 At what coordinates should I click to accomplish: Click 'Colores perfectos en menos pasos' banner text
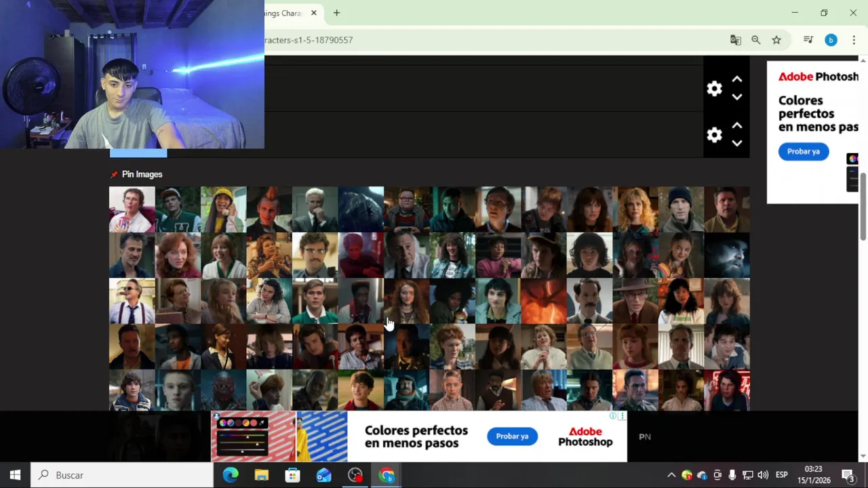416,436
